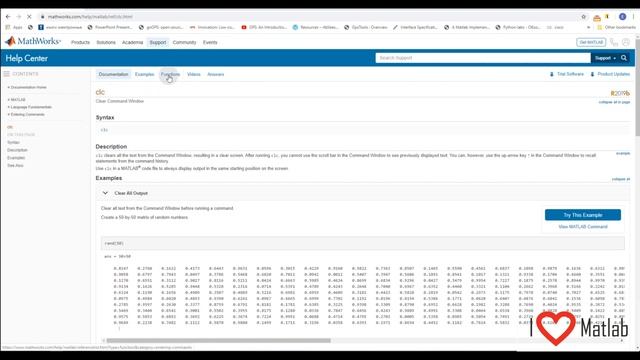The image size is (640, 360).
Task: Open the goGPS open-source bookmark
Action: coord(161,27)
